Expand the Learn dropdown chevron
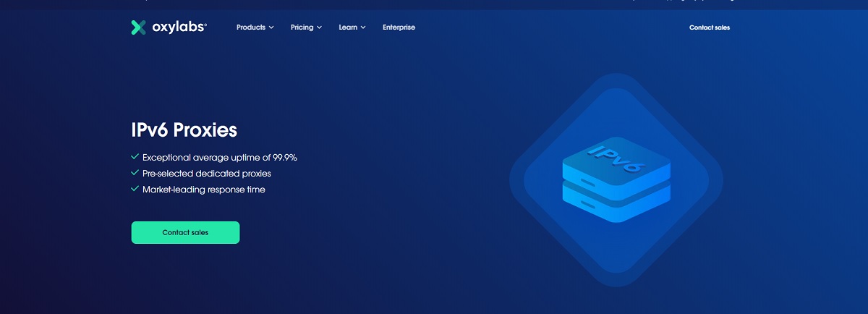This screenshot has height=314, width=868. click(x=363, y=27)
